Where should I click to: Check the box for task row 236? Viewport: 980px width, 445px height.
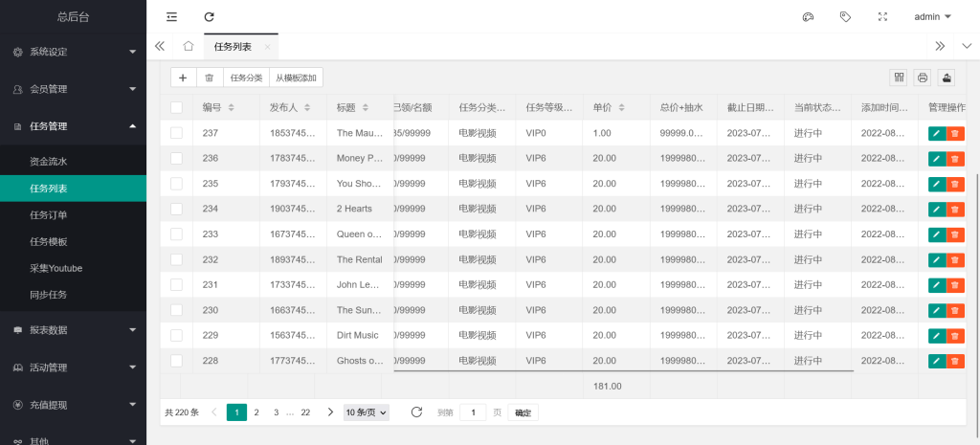click(x=176, y=158)
